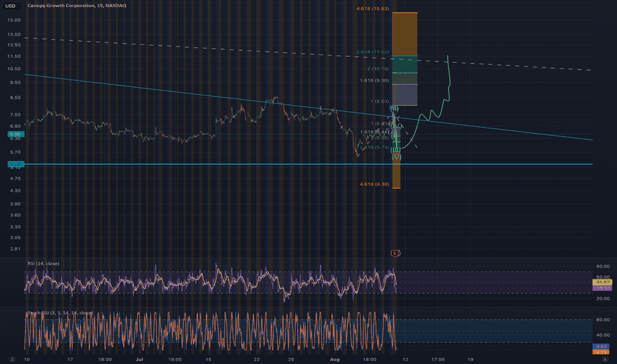Click the RSI 80.00 scale label

603,267
